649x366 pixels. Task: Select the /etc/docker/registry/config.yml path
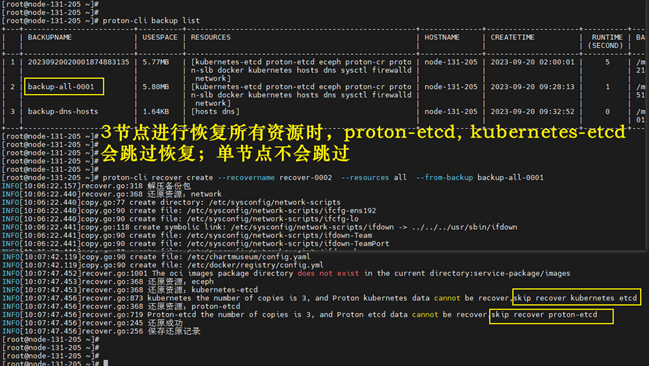point(255,265)
